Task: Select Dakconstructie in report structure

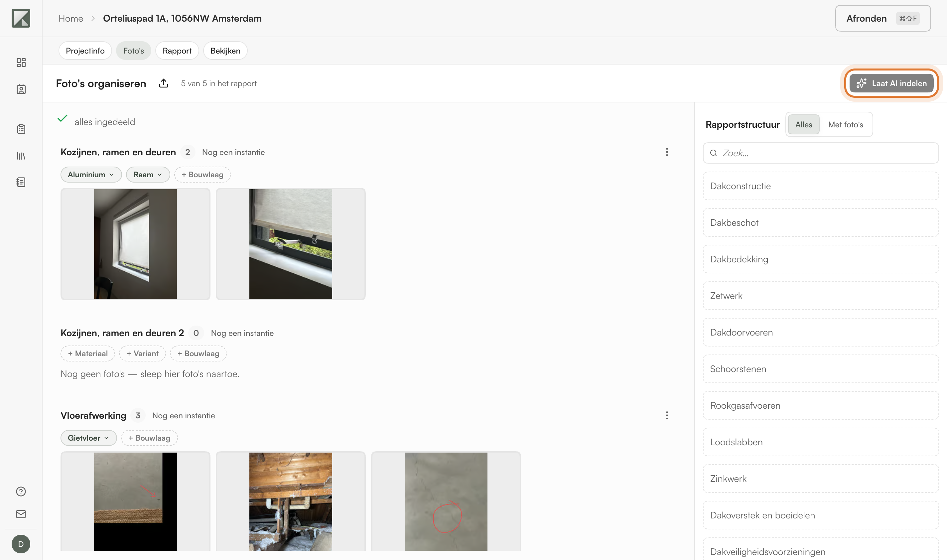Action: (821, 186)
